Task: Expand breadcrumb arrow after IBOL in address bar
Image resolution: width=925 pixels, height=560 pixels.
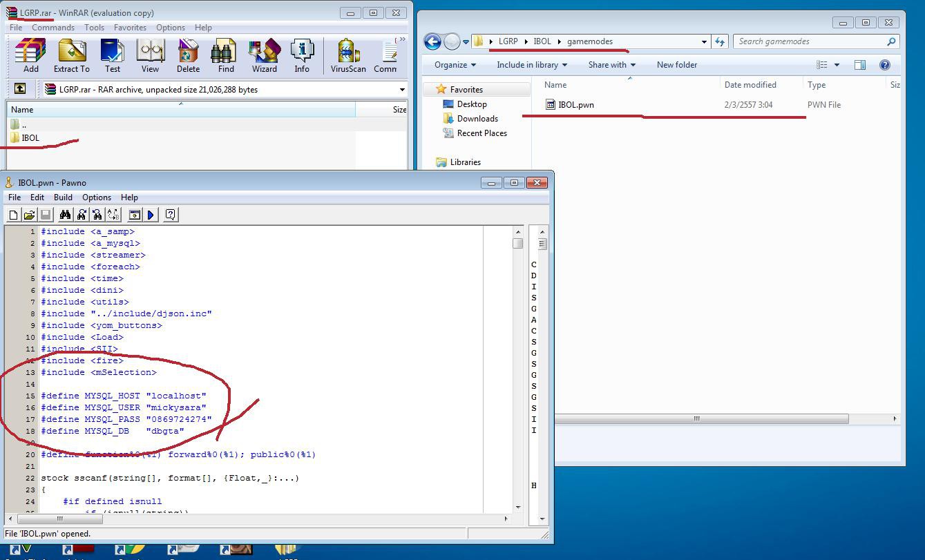Action: tap(560, 41)
